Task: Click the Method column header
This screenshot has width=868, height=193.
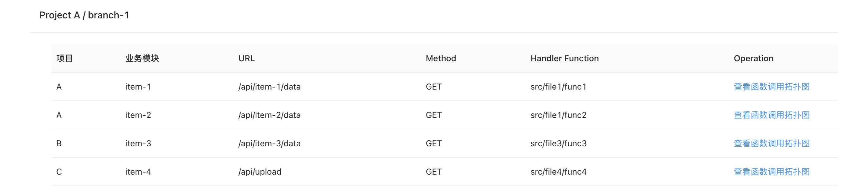Action: pos(441,58)
